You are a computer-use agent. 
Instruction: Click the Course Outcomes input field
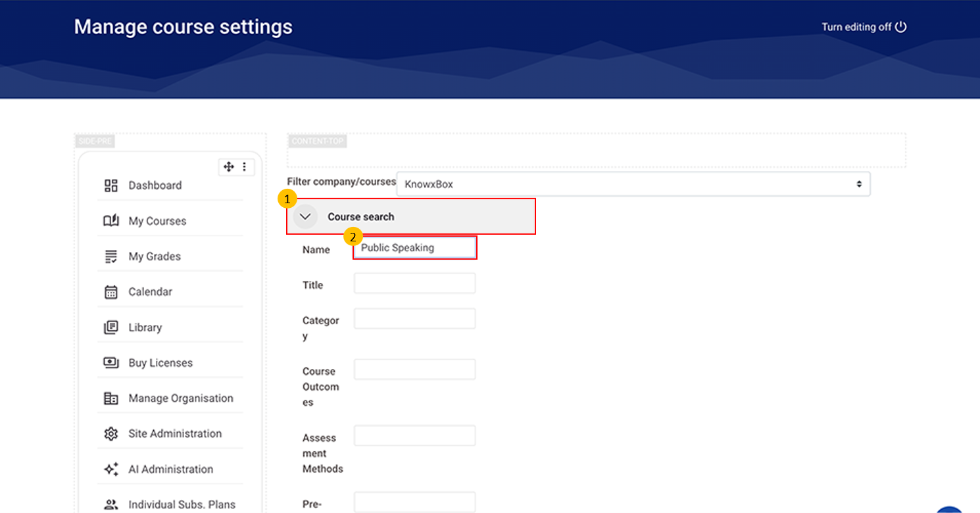(414, 369)
